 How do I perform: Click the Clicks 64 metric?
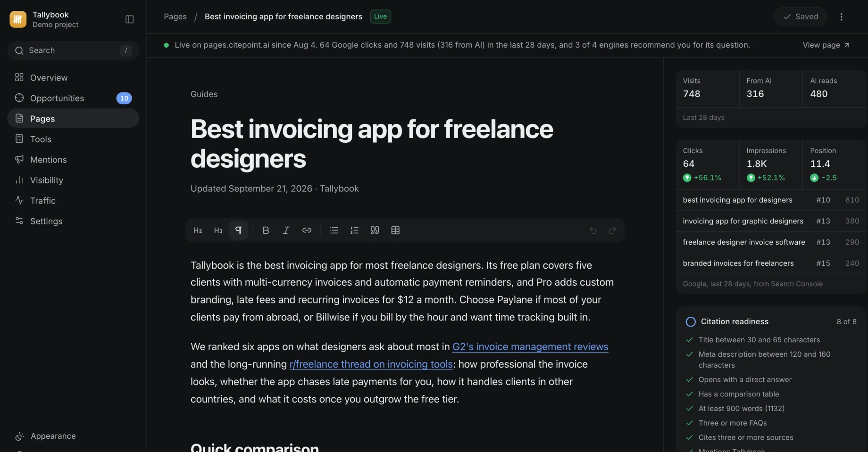pyautogui.click(x=707, y=164)
